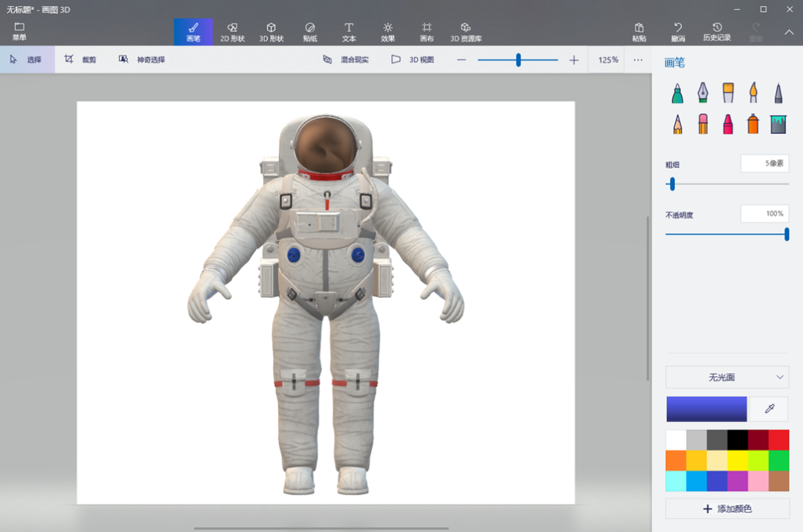Collapse the ribbon with the top-right chevron
The height and width of the screenshot is (532, 803).
click(x=789, y=32)
